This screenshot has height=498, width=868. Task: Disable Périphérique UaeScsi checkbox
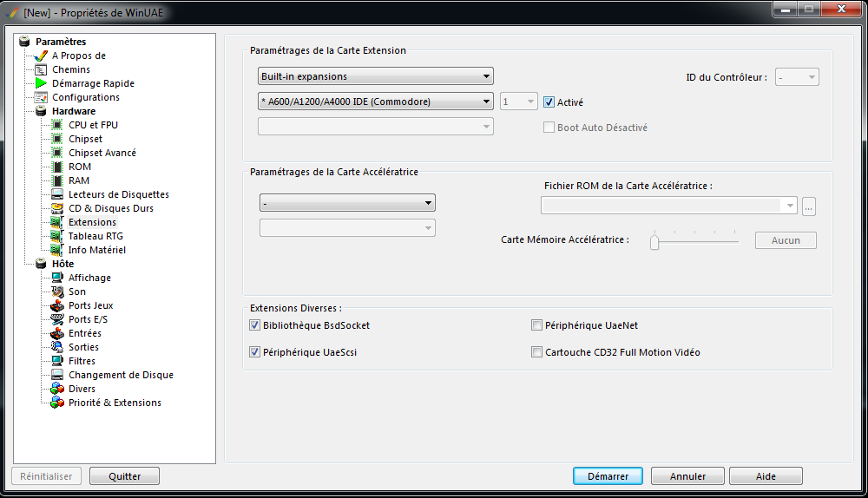[254, 352]
